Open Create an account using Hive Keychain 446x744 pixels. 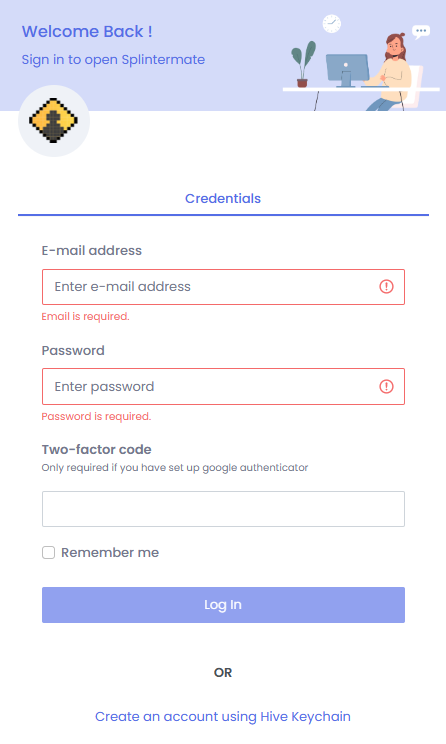coord(223,716)
